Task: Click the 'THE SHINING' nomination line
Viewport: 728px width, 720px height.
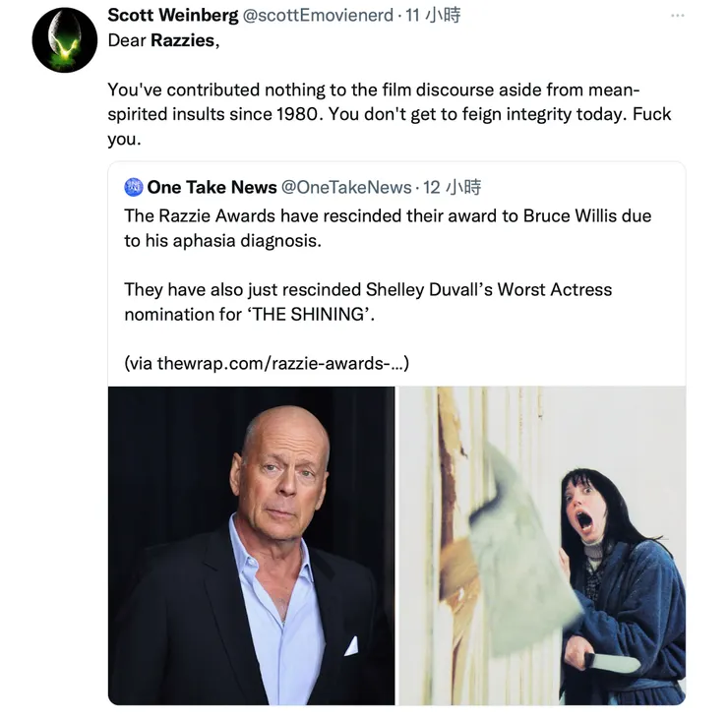Action: [249, 315]
